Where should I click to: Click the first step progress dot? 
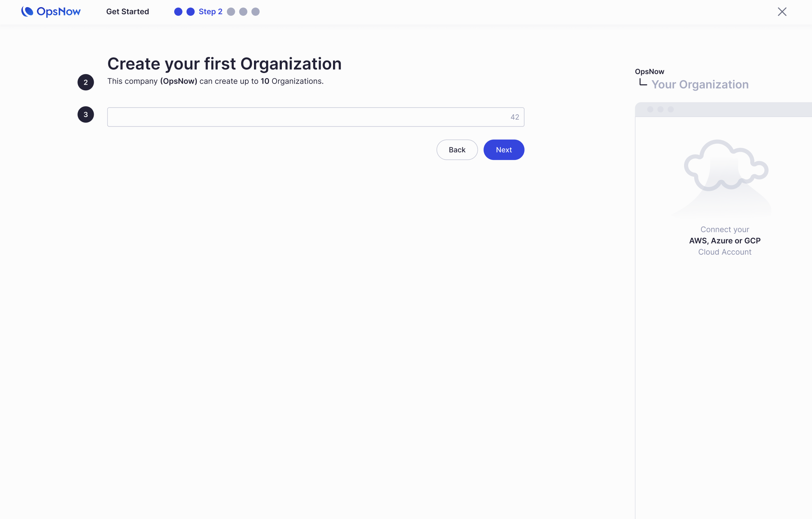(x=178, y=12)
